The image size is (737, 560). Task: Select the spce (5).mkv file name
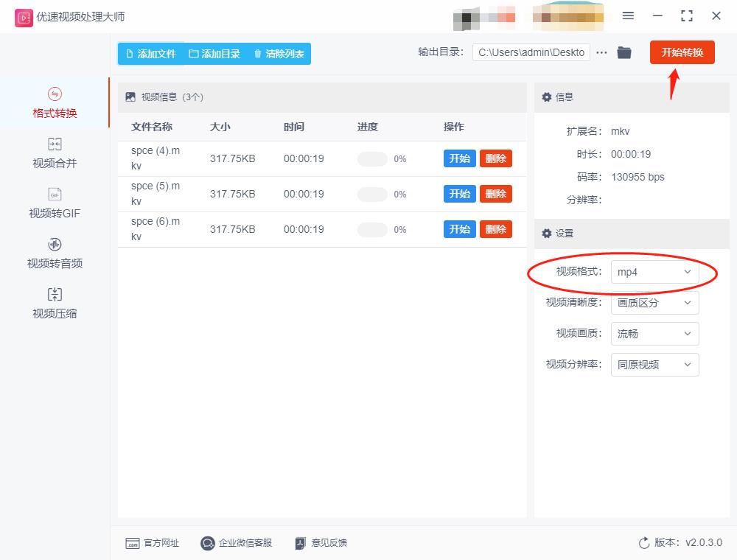coord(156,194)
